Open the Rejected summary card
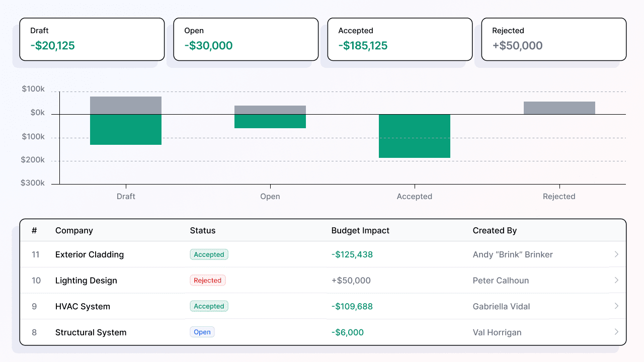 554,39
